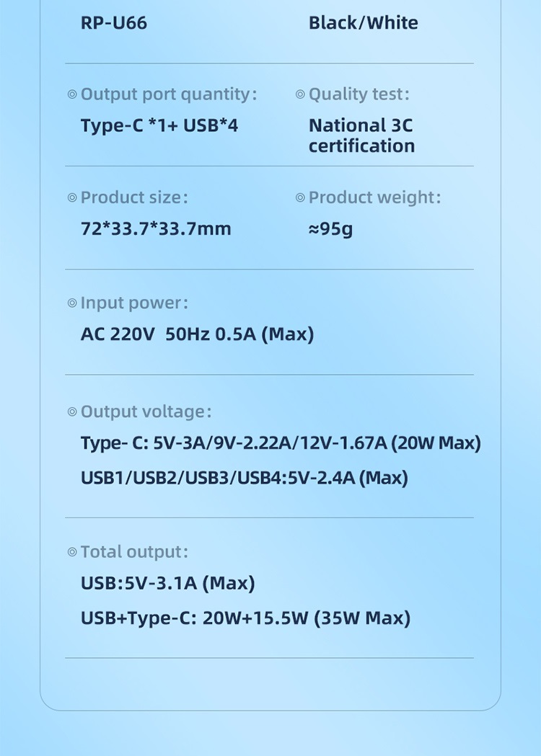Click the National 3C certification text

pyautogui.click(x=361, y=135)
